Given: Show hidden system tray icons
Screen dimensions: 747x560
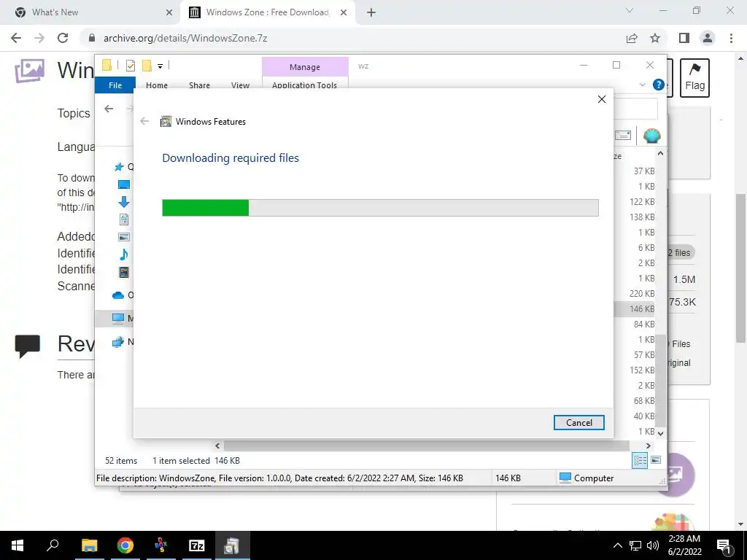Looking at the screenshot, I should tap(617, 545).
